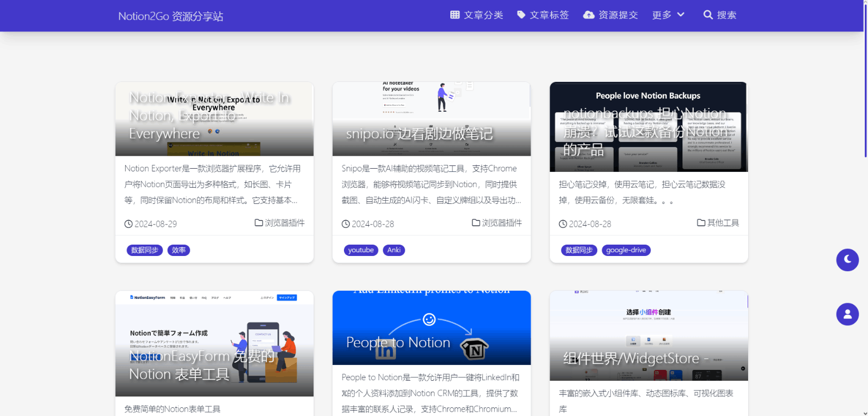Click the 文章标签 tag icon
This screenshot has height=416, width=868.
click(521, 15)
